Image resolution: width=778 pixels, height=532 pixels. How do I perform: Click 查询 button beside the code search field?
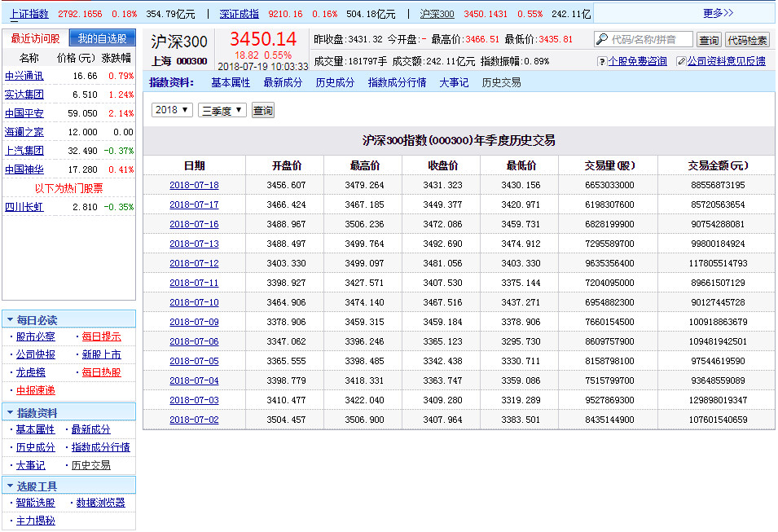(709, 40)
